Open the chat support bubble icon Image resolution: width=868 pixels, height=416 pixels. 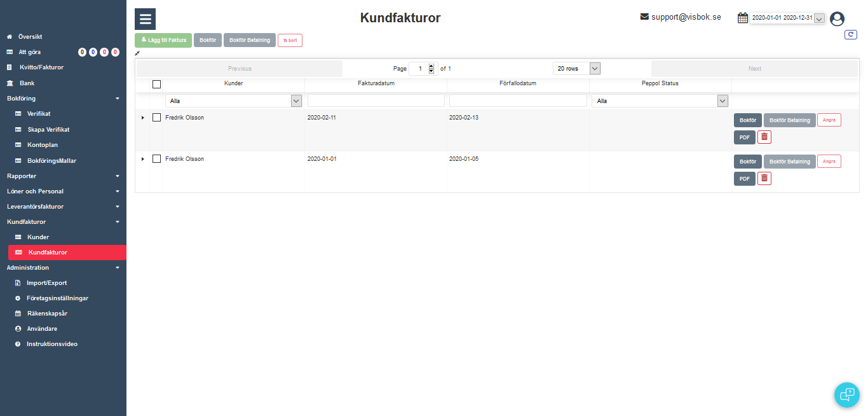tap(846, 394)
